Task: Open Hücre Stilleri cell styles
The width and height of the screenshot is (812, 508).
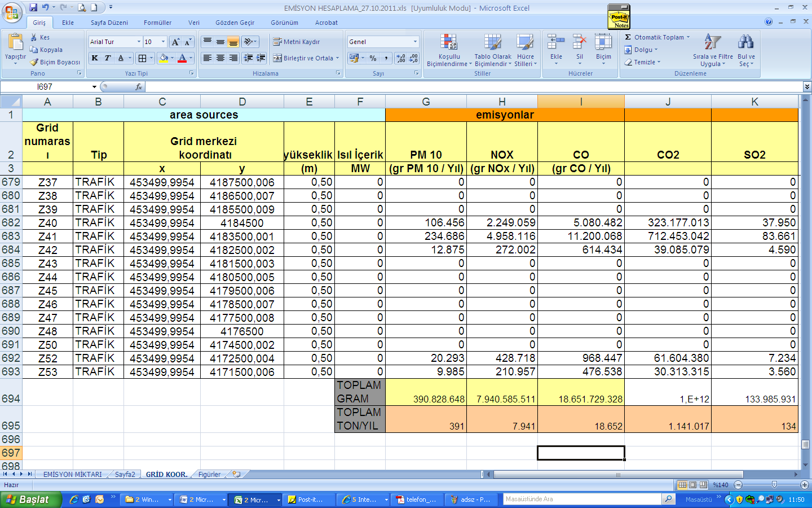Action: [525, 50]
